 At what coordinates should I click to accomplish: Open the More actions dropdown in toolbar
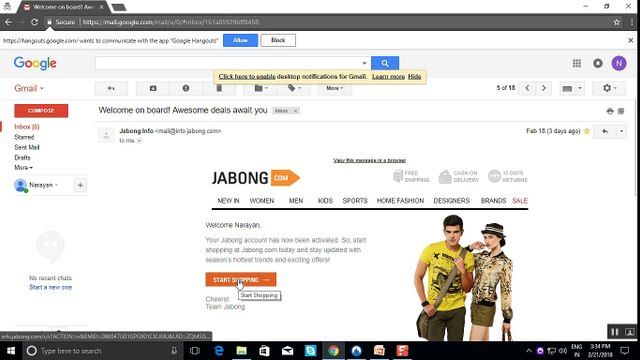(x=334, y=88)
